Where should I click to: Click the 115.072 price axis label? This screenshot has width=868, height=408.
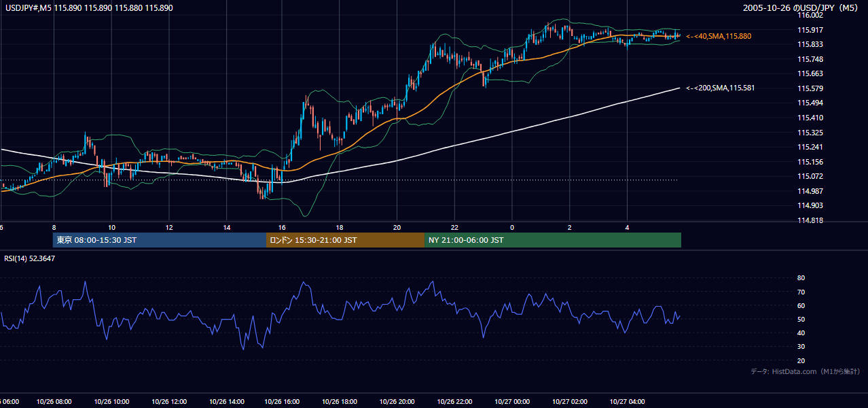pyautogui.click(x=810, y=176)
